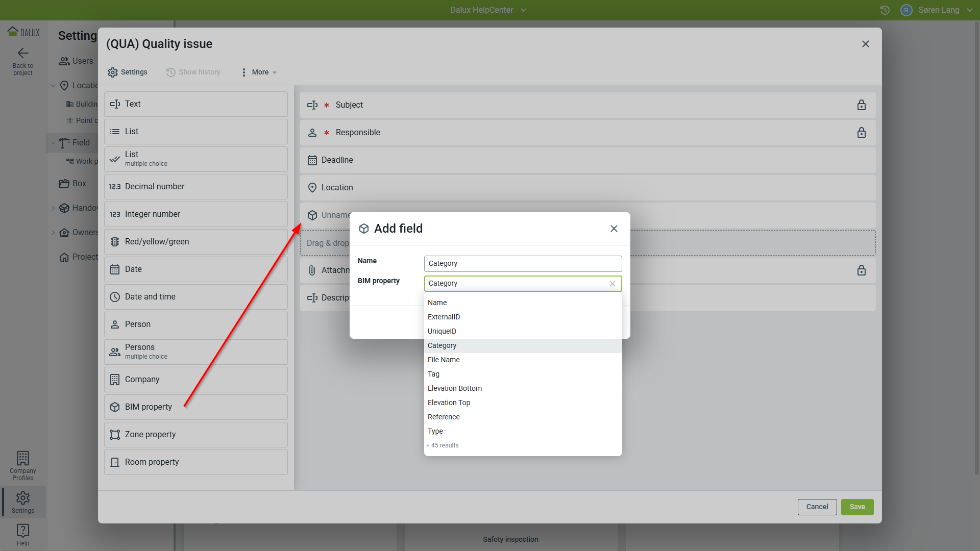Image resolution: width=980 pixels, height=551 pixels.
Task: Open the More dropdown menu
Action: point(260,72)
